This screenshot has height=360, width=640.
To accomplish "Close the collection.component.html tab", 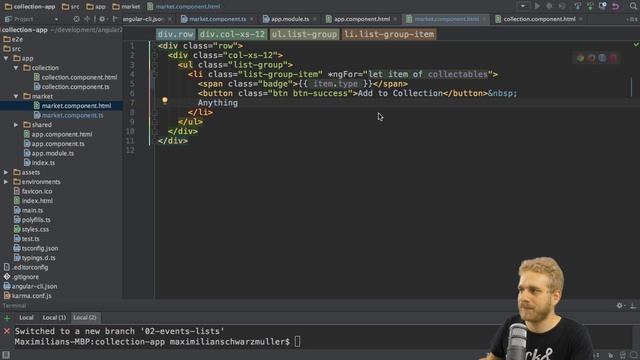I will [581, 19].
